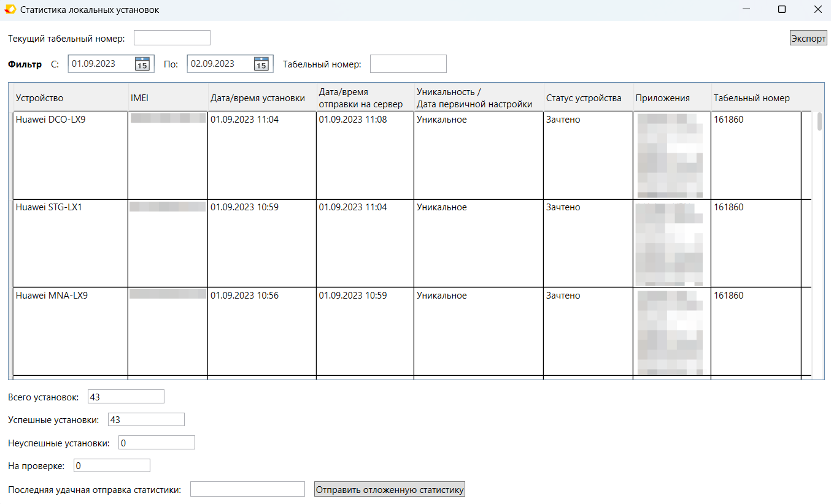Click the app icon in title bar
831x504 pixels.
tap(10, 10)
